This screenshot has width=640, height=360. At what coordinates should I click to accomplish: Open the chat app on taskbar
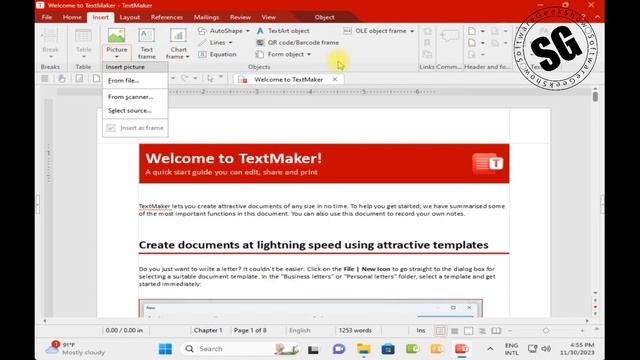pyautogui.click(x=338, y=349)
